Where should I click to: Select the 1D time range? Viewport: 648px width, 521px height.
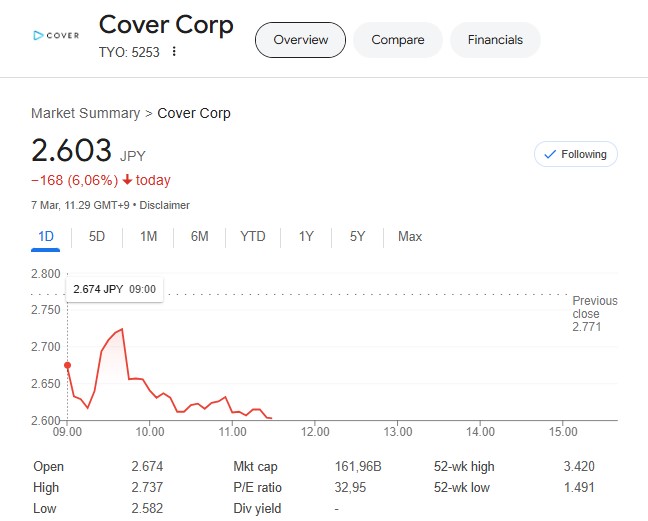[45, 237]
